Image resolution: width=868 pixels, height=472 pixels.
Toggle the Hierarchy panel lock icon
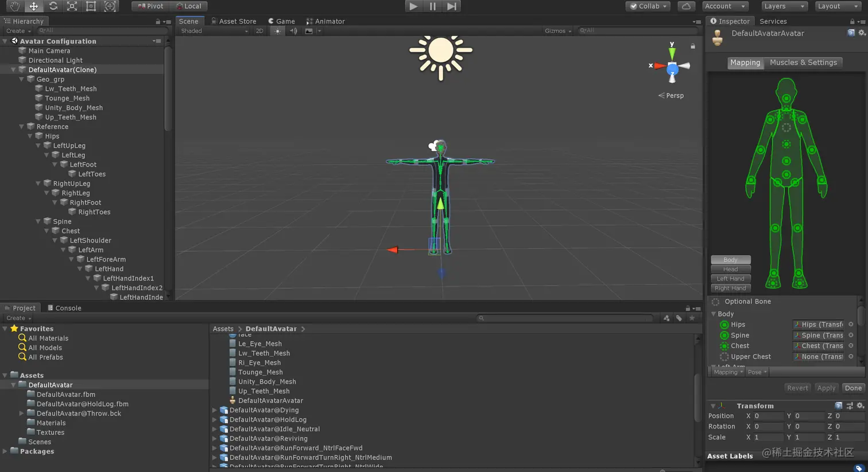(158, 21)
